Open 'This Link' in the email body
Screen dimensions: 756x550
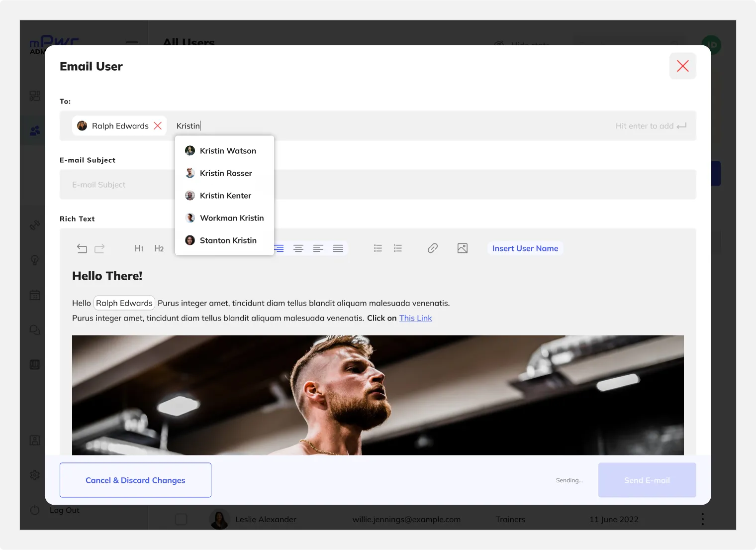[416, 318]
